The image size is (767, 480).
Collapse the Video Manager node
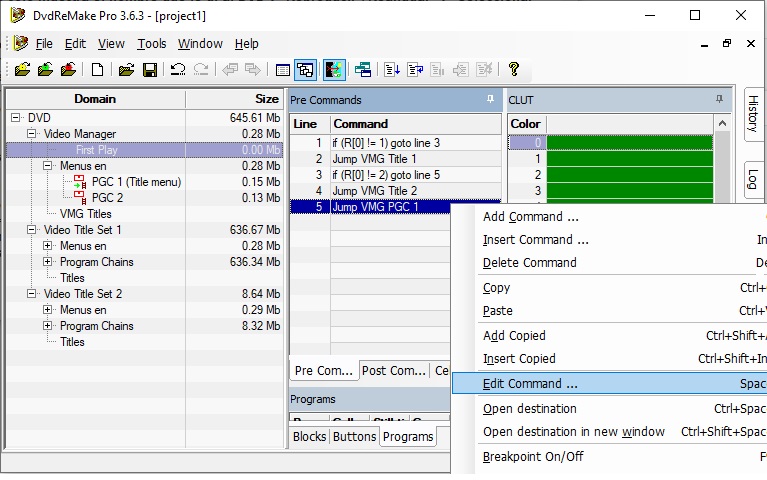coord(31,134)
